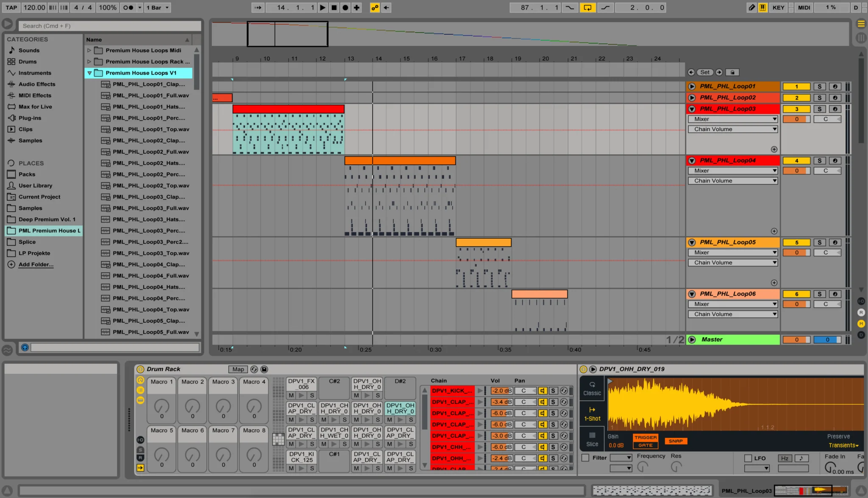The width and height of the screenshot is (868, 498).
Task: Solo the PML_PHL_Loop01 track
Action: pos(820,87)
